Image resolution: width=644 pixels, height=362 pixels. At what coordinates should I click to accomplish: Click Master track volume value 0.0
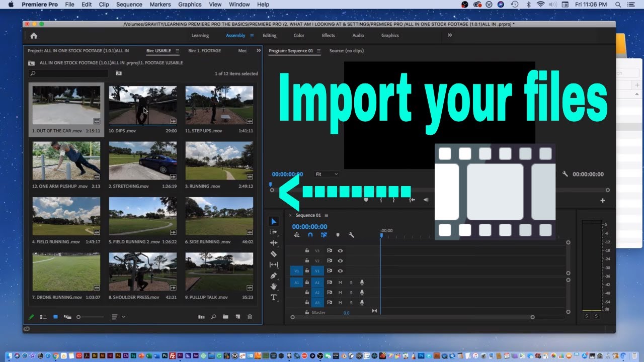[x=346, y=313]
